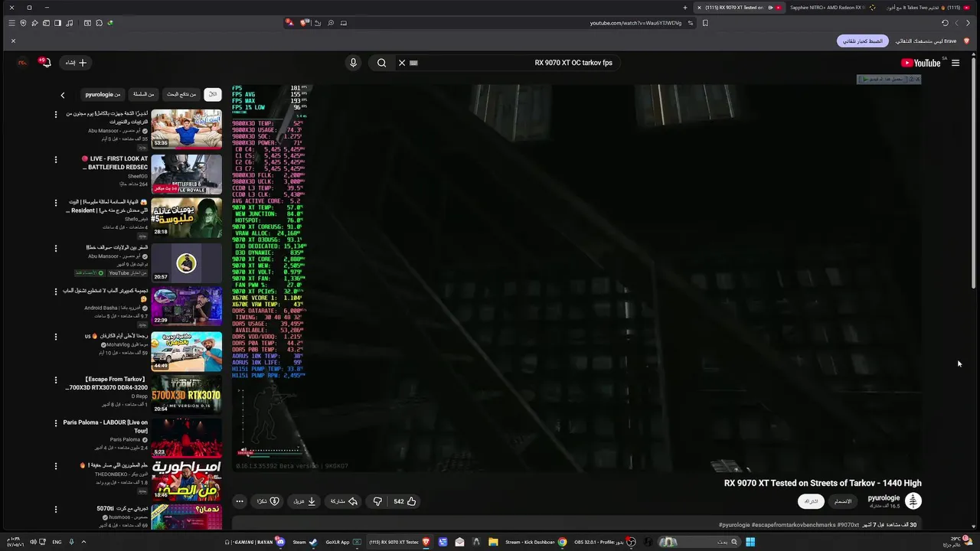
Task: Click the download-this-video overlay banner
Action: click(888, 79)
